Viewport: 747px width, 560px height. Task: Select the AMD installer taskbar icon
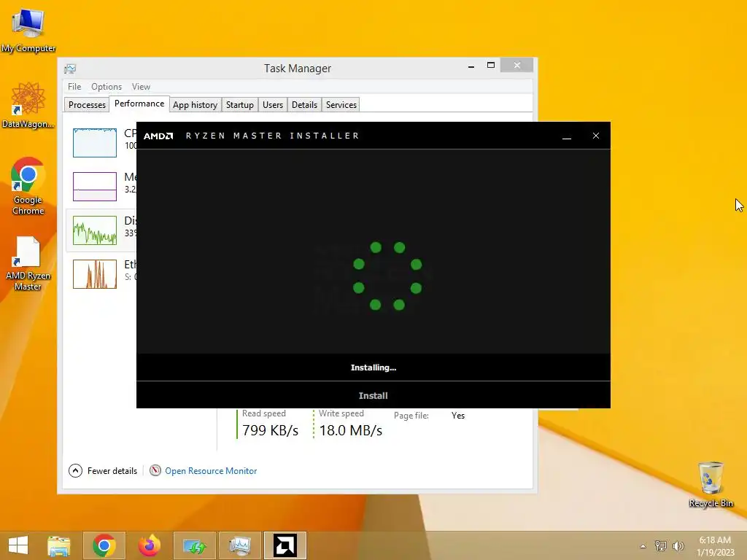coord(285,545)
